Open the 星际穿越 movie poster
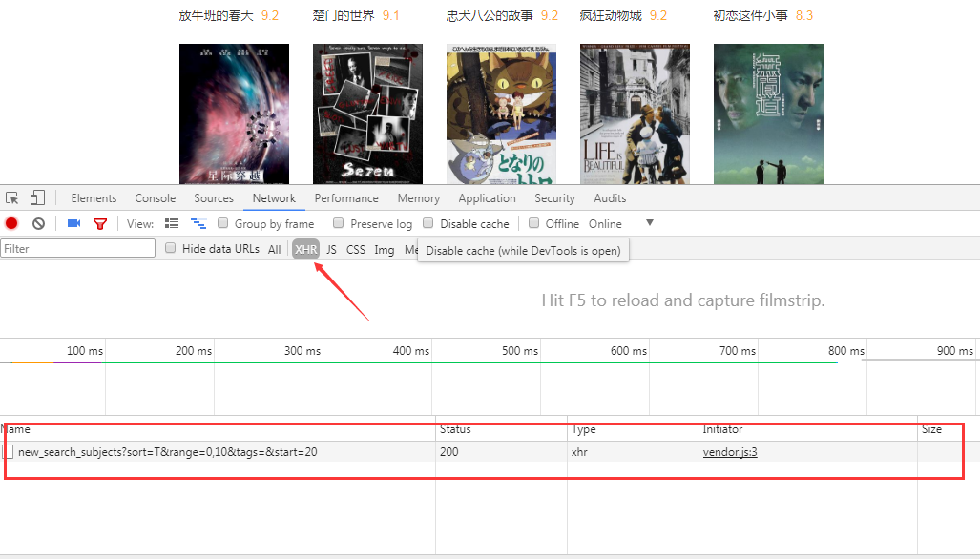 tap(235, 114)
